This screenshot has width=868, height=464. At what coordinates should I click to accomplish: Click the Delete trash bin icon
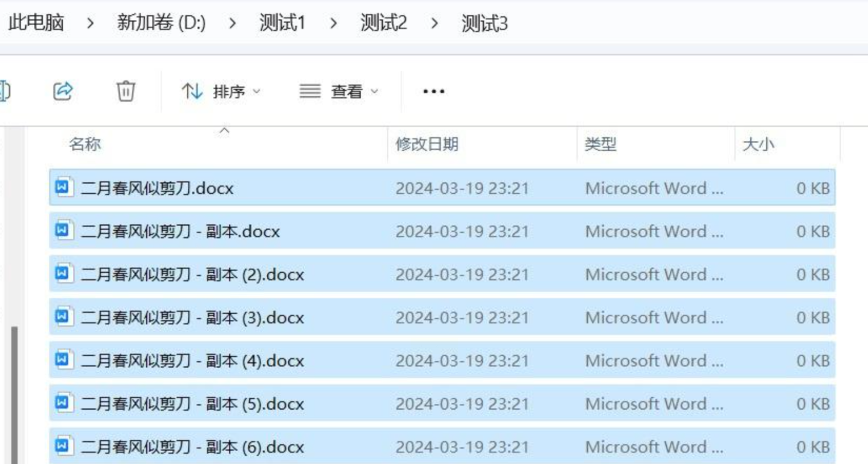click(x=126, y=91)
